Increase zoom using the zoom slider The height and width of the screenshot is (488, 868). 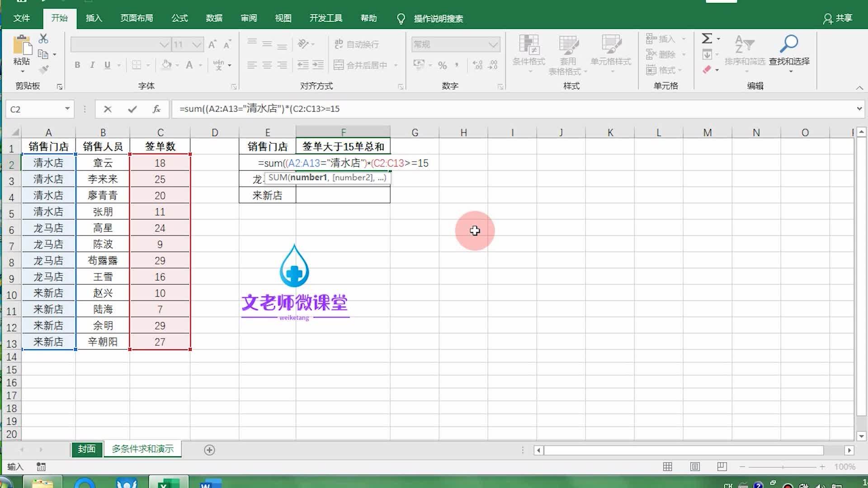(x=822, y=467)
